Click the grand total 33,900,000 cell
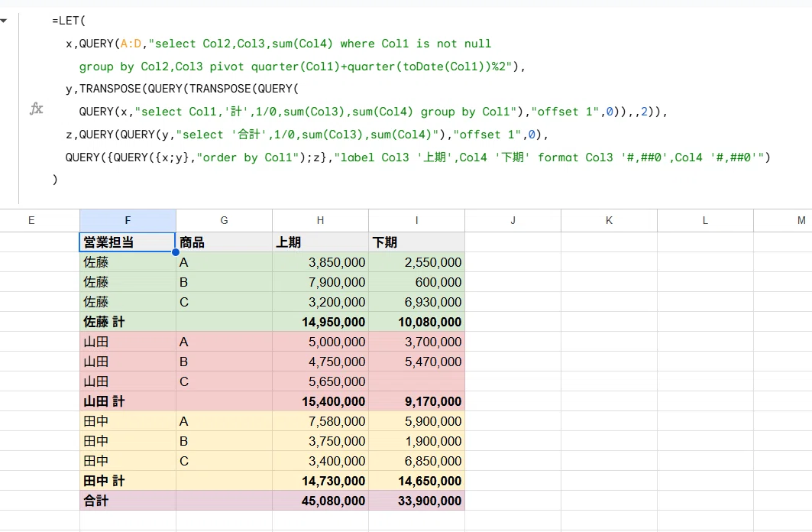812x532 pixels. tap(417, 501)
